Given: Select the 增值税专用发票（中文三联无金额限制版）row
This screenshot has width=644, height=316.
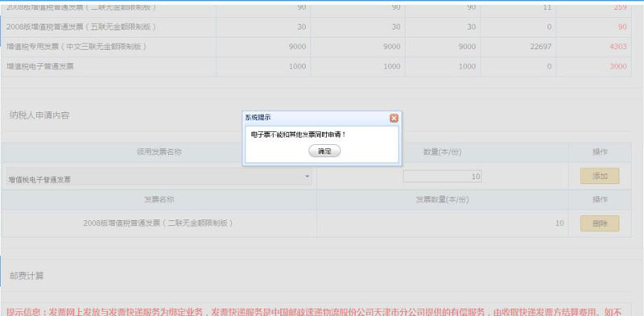Looking at the screenshot, I should (x=316, y=47).
